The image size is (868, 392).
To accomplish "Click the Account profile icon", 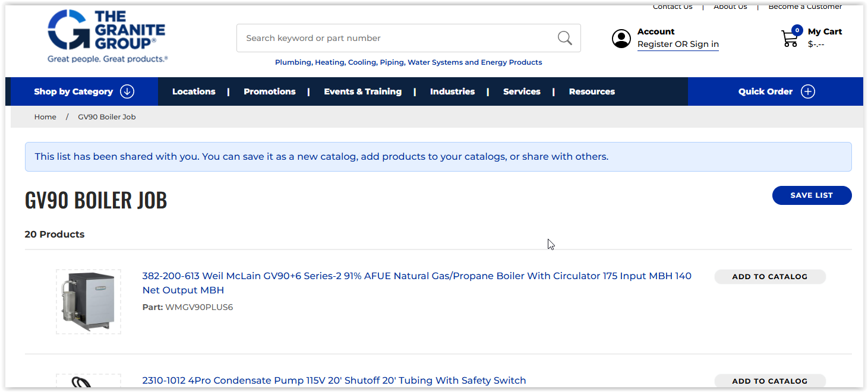I will (621, 39).
